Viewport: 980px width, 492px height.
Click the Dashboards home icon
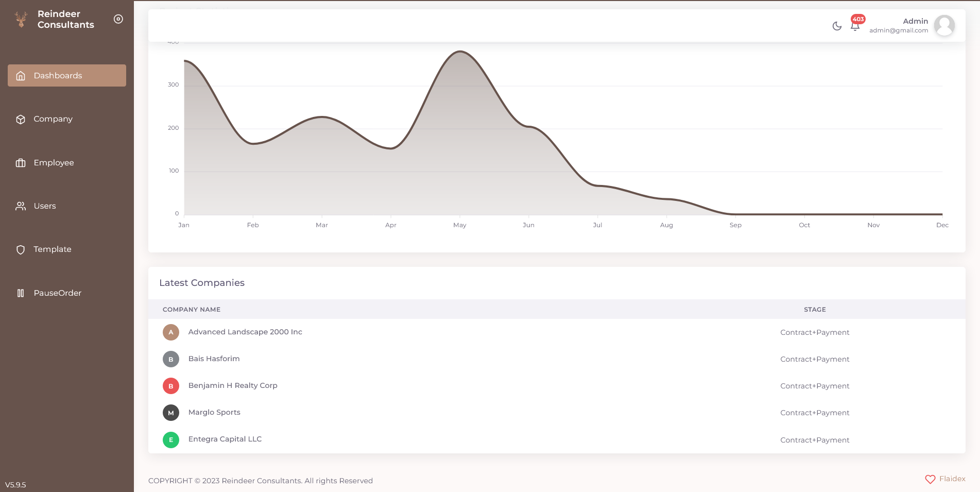(21, 76)
